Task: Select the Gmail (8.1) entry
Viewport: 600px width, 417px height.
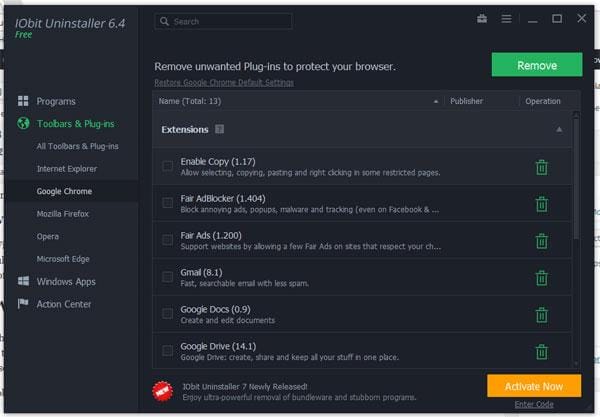Action: [x=362, y=277]
